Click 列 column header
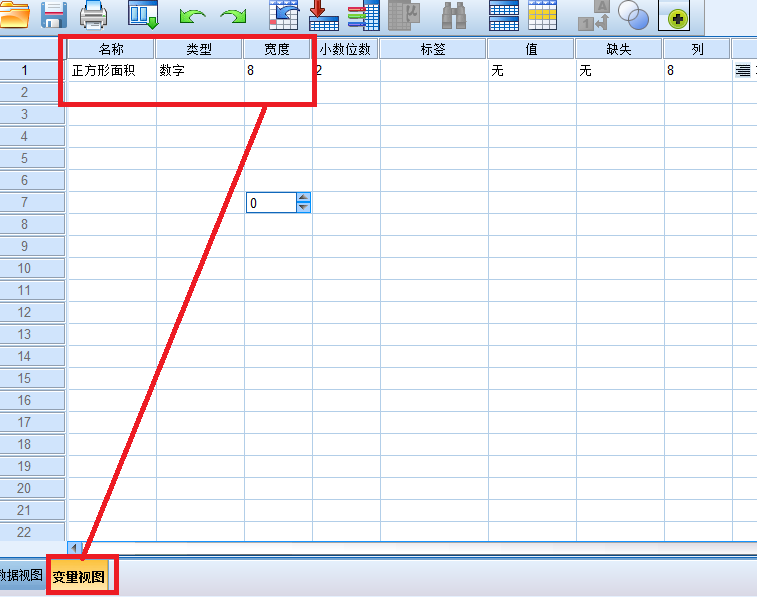757x597 pixels. (697, 49)
